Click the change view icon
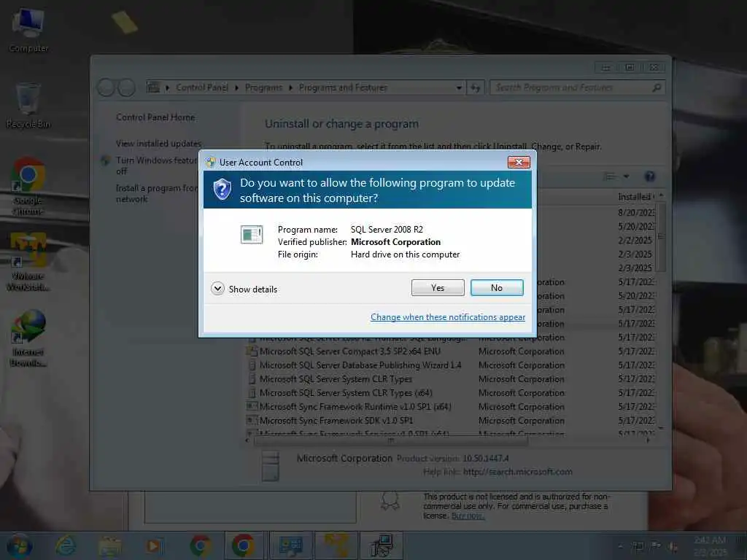The image size is (747, 560). pyautogui.click(x=609, y=176)
